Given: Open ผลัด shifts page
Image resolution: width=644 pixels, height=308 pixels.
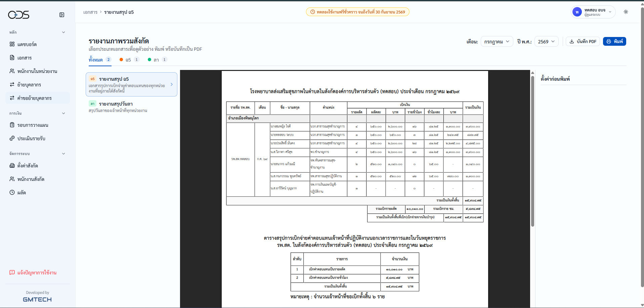Looking at the screenshot, I should (x=38, y=193).
